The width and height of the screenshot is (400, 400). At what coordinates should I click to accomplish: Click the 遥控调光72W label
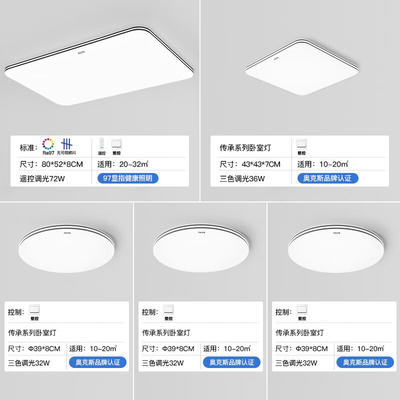[42, 179]
